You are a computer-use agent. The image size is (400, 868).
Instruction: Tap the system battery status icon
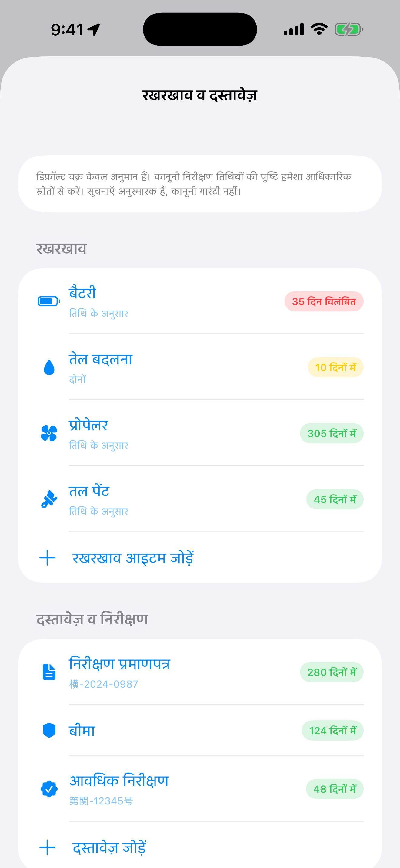pos(349,29)
